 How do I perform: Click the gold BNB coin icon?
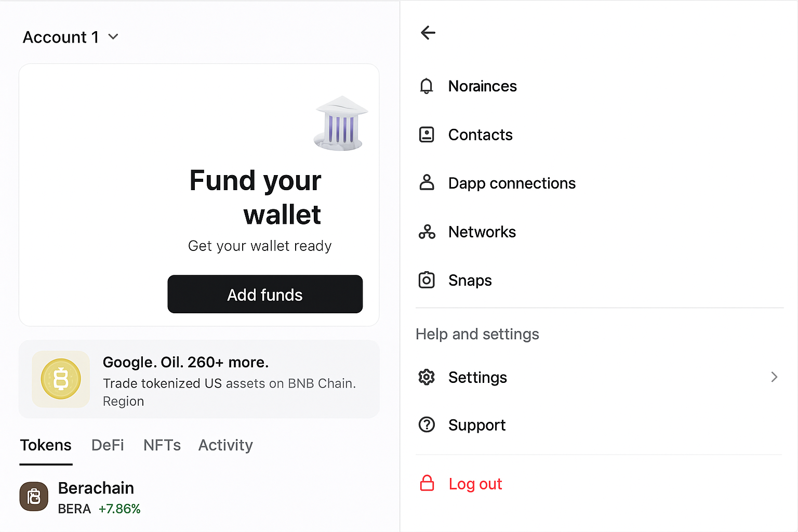[61, 379]
